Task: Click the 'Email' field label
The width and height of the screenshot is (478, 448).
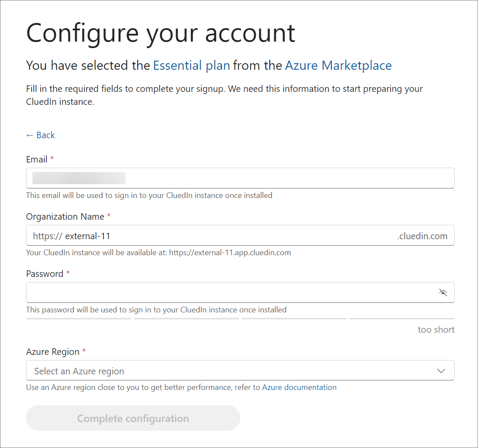Action: pos(36,159)
